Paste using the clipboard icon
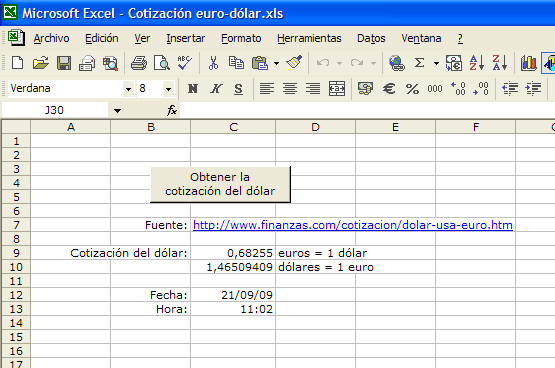The image size is (555, 368). (259, 63)
